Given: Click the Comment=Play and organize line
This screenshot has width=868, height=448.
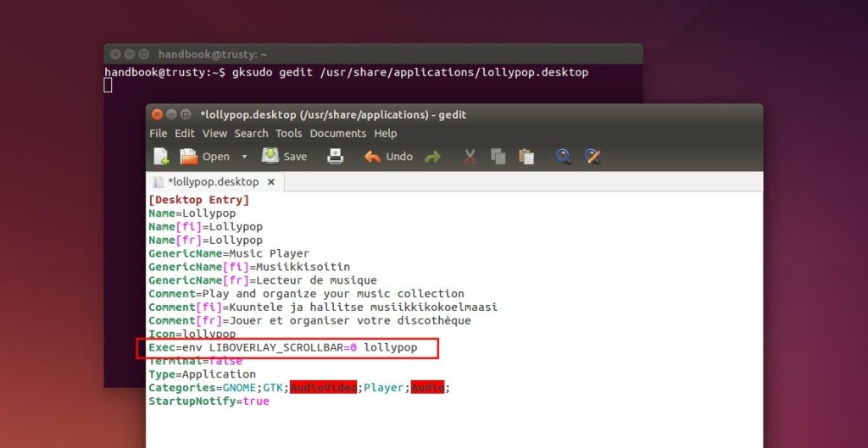Looking at the screenshot, I should point(306,294).
